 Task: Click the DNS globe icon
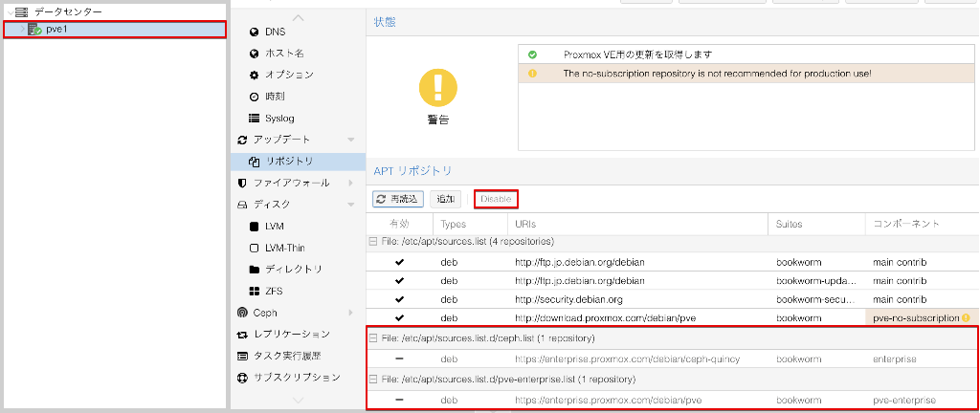(254, 32)
